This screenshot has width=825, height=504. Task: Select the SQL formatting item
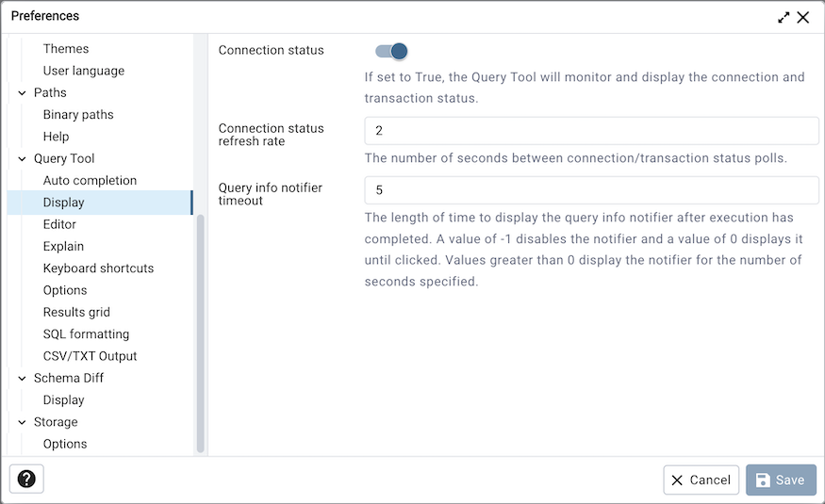pos(86,334)
